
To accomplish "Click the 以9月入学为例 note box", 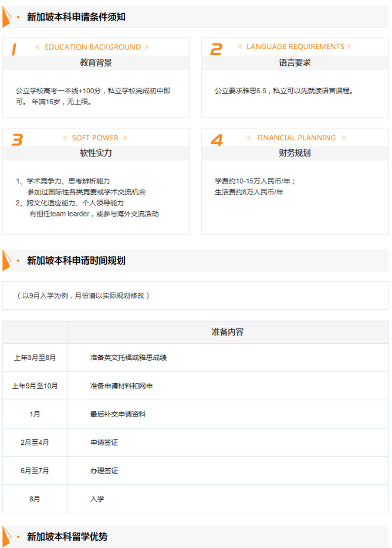I will pos(195,295).
